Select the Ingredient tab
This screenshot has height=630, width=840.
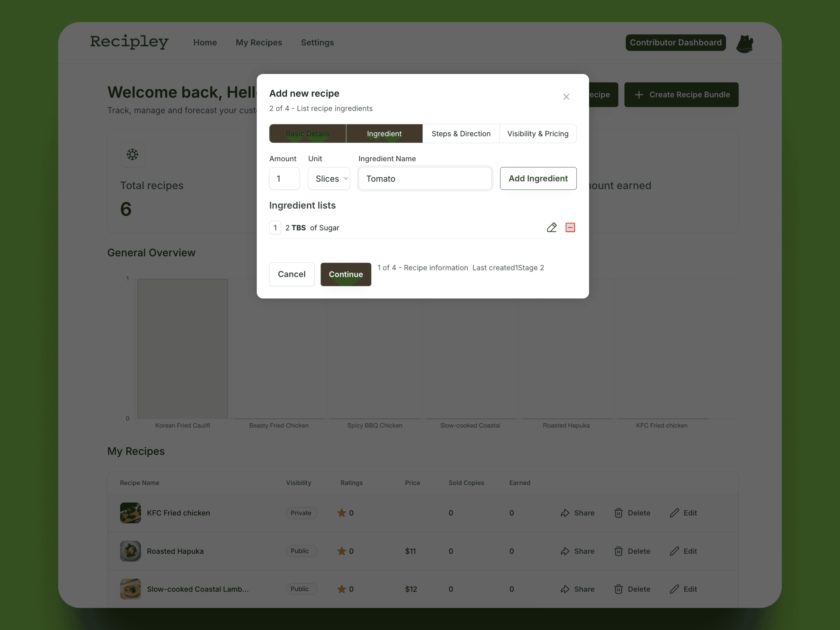[x=384, y=134]
